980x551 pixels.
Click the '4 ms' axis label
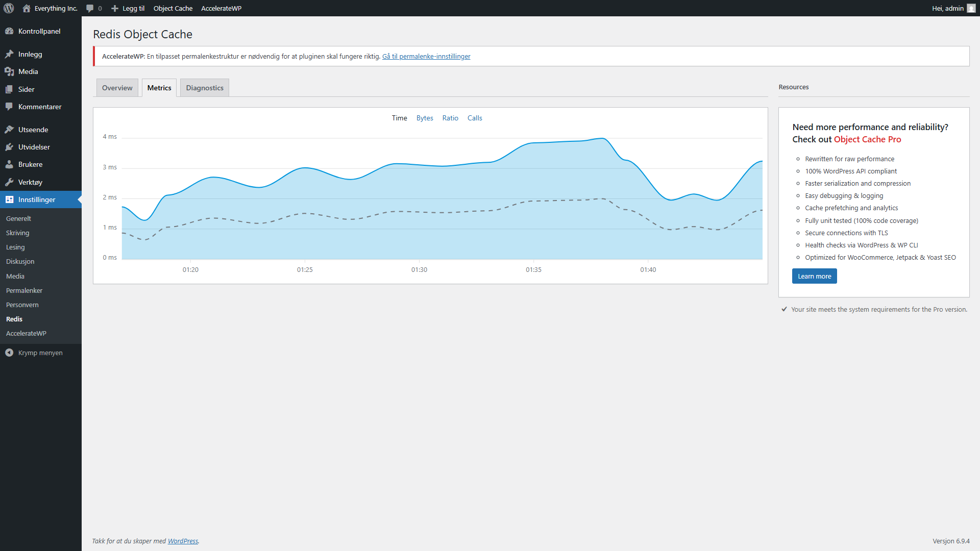pos(110,137)
